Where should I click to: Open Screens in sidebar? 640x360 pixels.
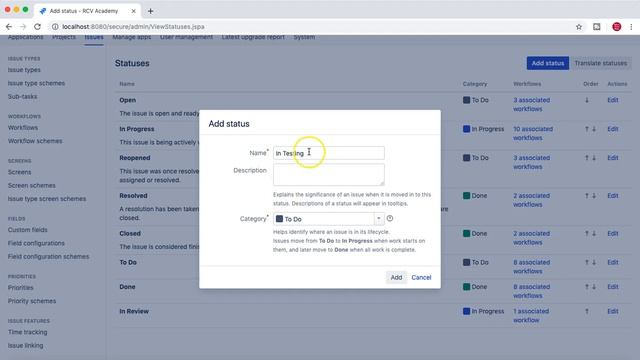19,172
